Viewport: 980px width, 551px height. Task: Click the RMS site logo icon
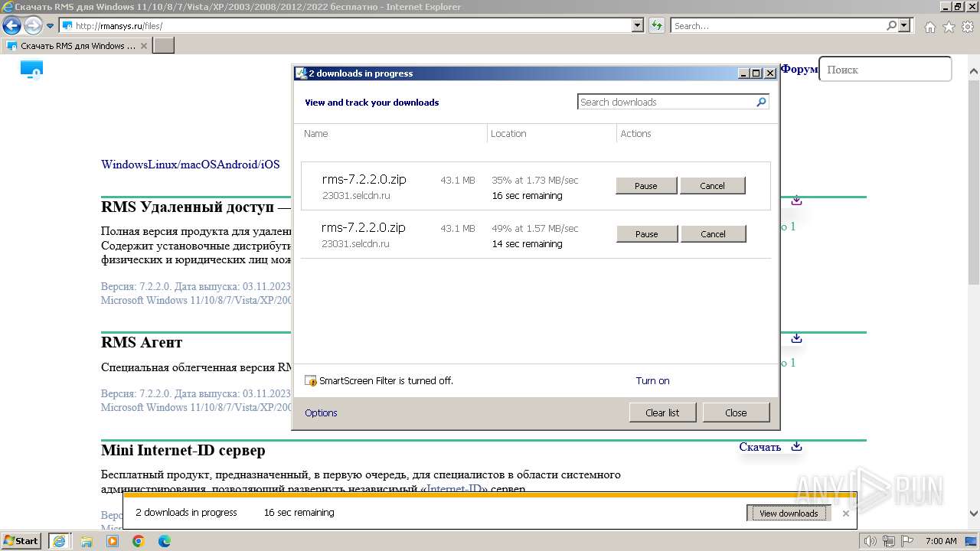pos(31,70)
